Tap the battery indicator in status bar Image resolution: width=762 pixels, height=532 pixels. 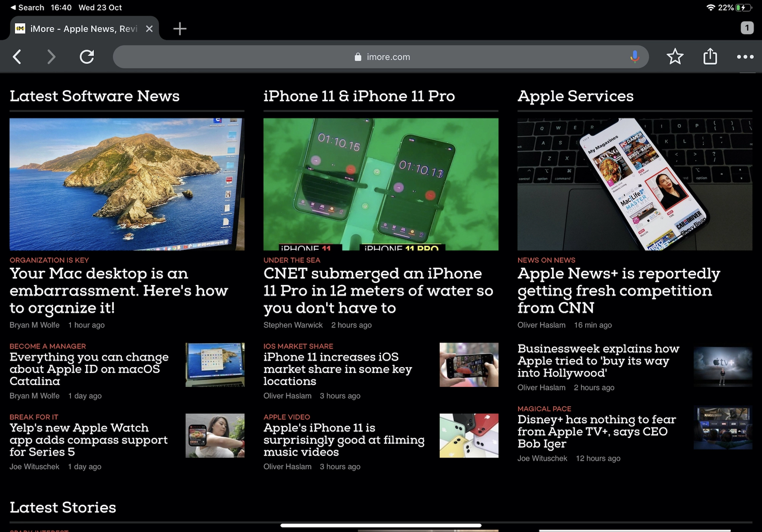pos(743,8)
